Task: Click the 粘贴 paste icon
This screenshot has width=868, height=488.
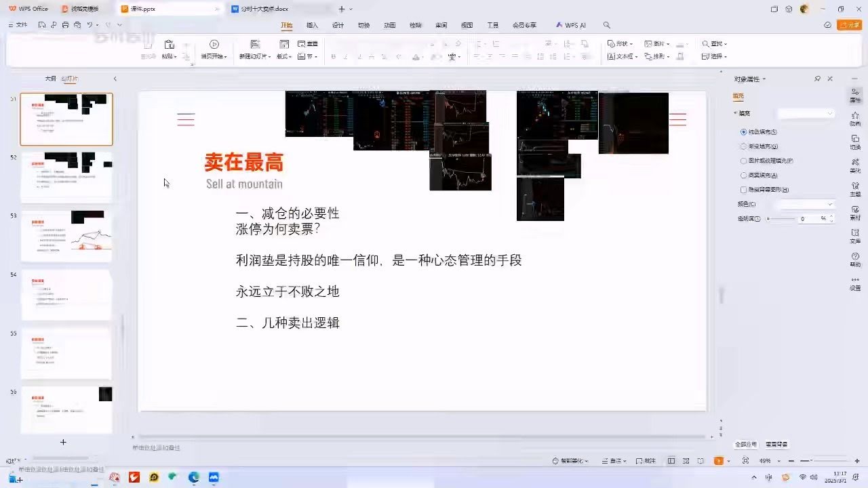Action: click(x=170, y=45)
